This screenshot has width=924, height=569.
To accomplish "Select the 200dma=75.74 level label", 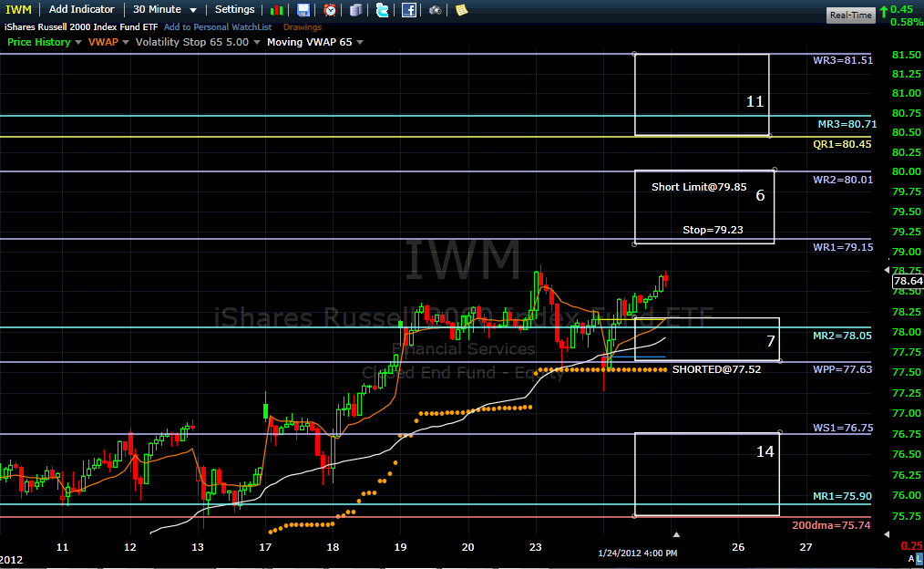I will click(831, 525).
